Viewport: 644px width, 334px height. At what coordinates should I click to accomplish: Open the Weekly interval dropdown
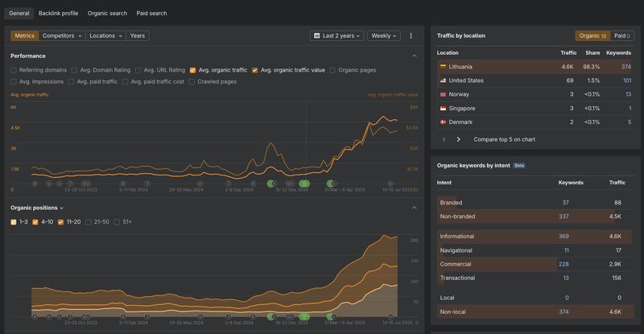(386, 36)
